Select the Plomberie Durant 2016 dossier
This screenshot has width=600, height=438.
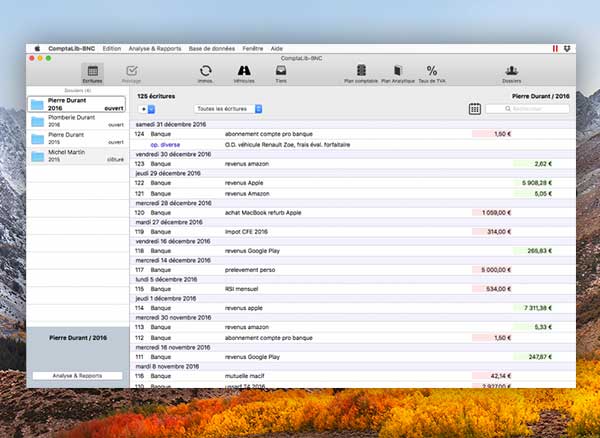(77, 121)
